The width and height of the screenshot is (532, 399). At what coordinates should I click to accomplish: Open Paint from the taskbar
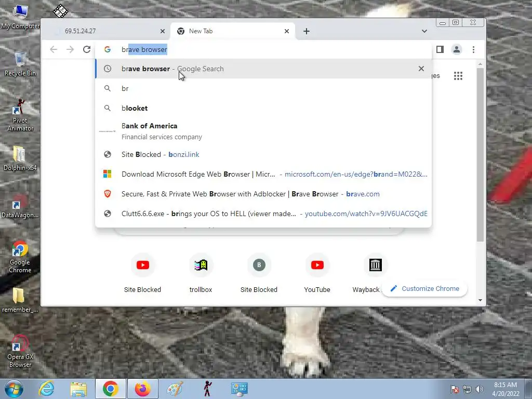(x=175, y=389)
